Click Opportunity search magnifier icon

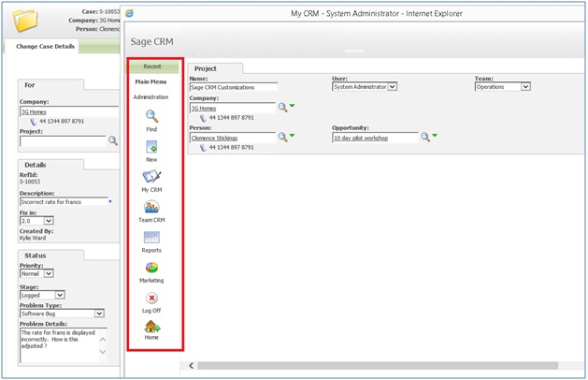click(x=425, y=138)
